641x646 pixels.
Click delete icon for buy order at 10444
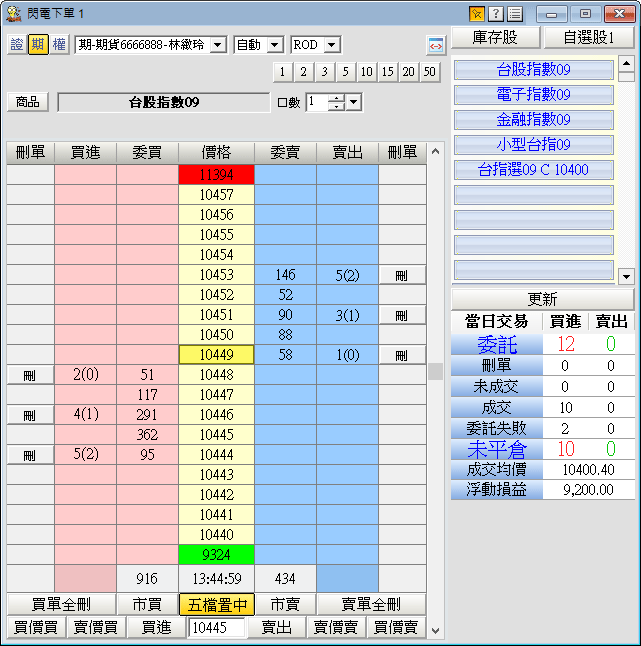point(29,455)
